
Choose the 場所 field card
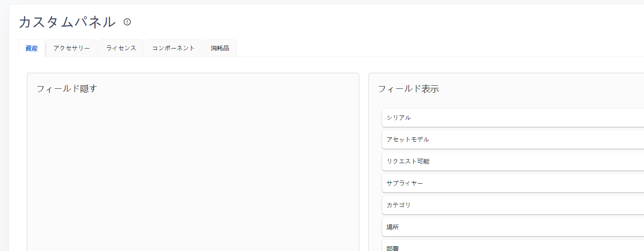[x=512, y=227]
